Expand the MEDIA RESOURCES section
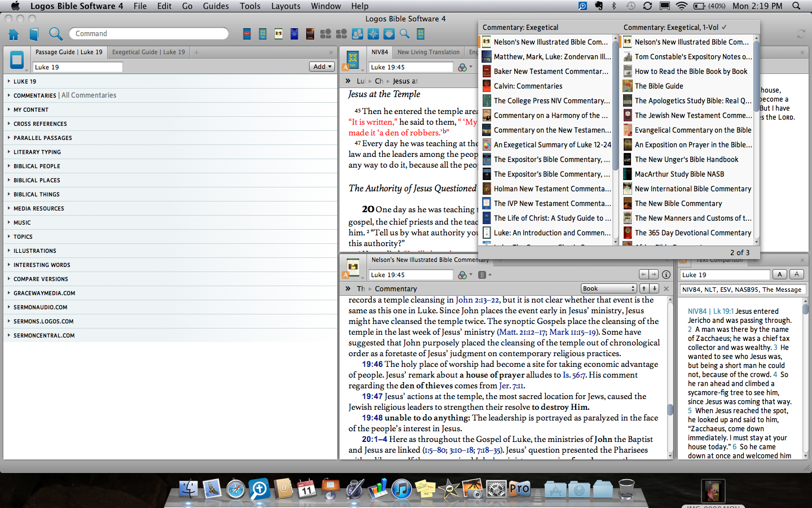This screenshot has width=812, height=508. 9,208
